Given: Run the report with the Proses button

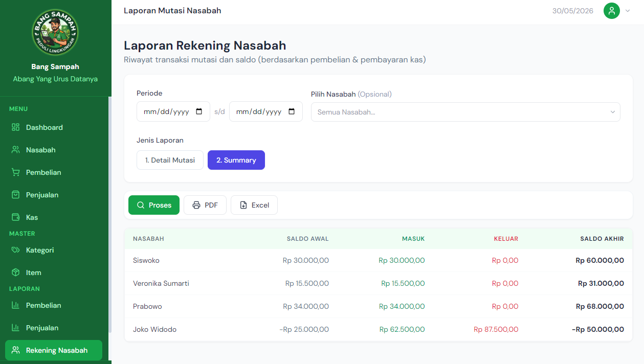Looking at the screenshot, I should coord(154,205).
